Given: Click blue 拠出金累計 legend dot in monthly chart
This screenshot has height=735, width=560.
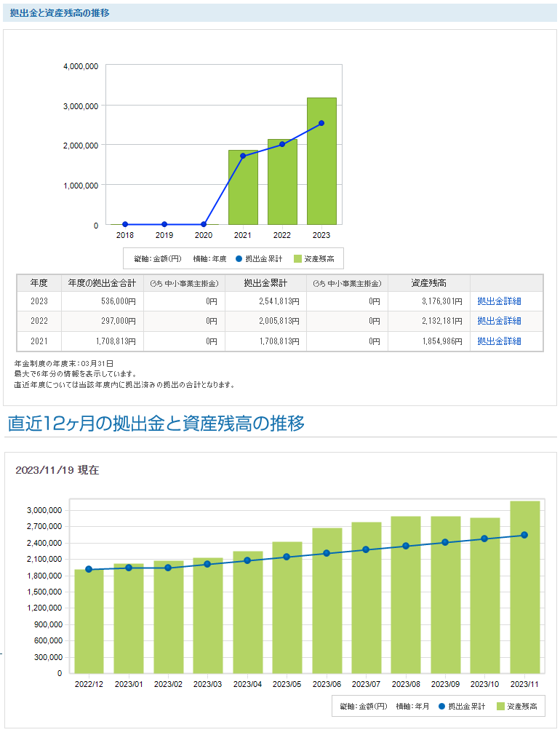Looking at the screenshot, I should coord(441,706).
